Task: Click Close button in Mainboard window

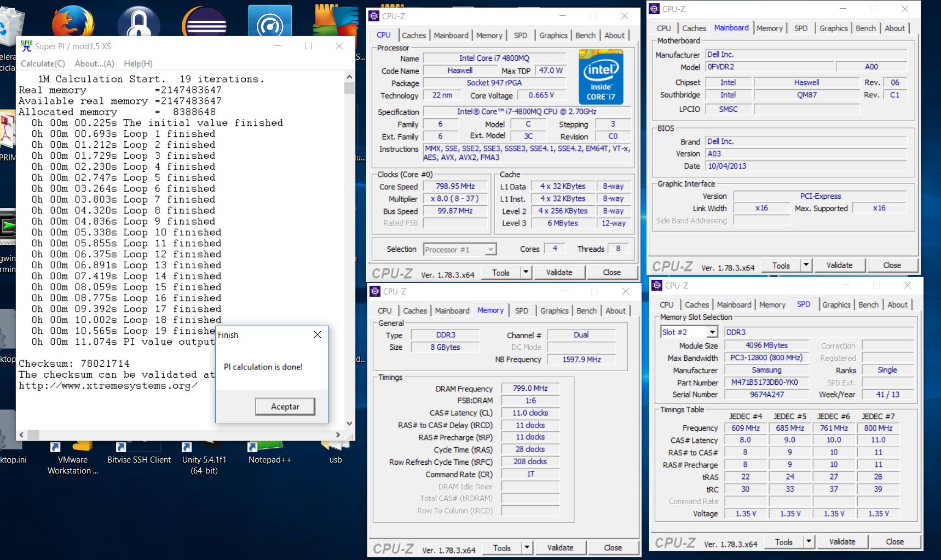Action: 892,265
